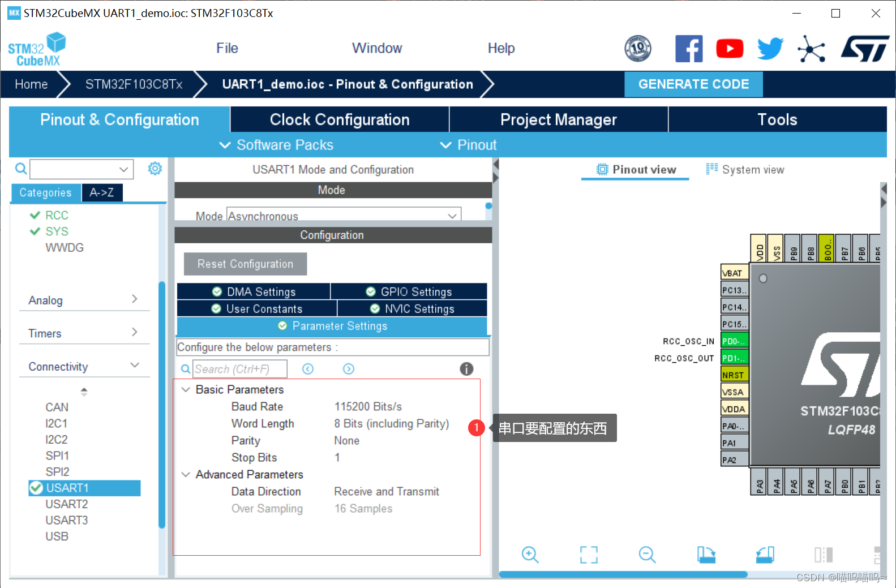Switch to the Tools tab
The width and height of the screenshot is (896, 588).
pos(778,119)
